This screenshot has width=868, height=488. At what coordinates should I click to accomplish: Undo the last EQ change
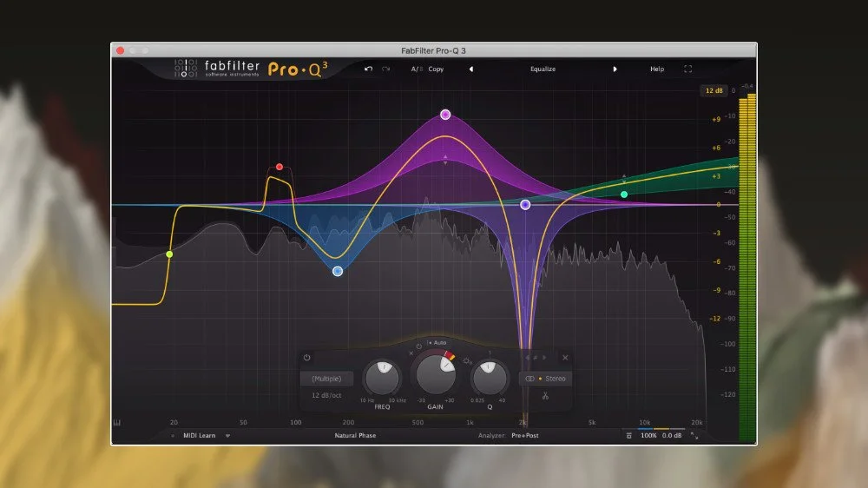coord(369,69)
